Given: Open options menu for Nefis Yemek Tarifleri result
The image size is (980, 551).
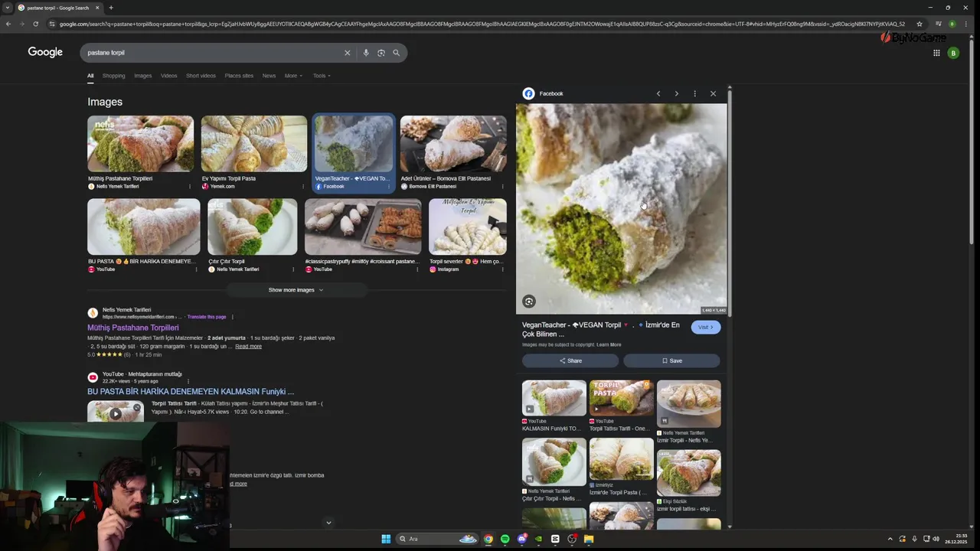Looking at the screenshot, I should [x=232, y=317].
